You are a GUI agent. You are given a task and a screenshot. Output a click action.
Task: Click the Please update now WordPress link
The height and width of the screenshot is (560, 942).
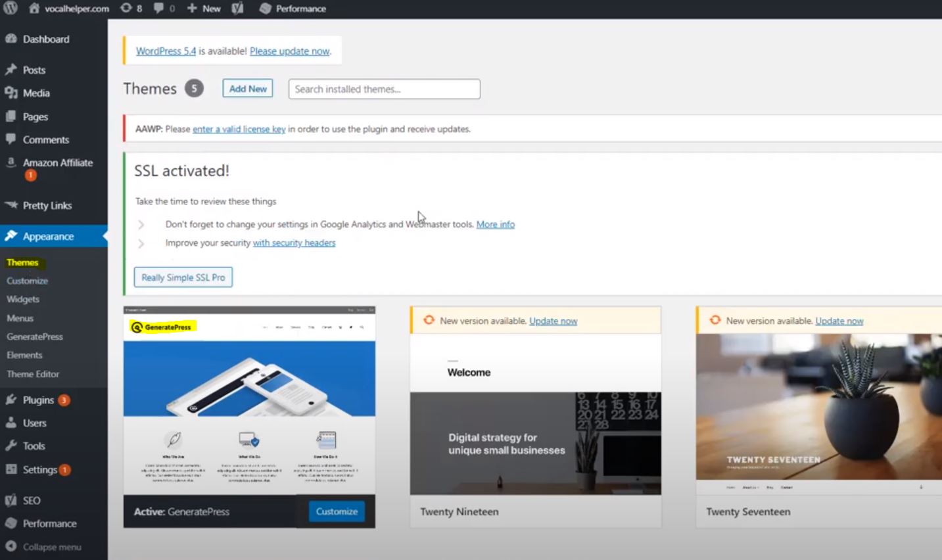[289, 51]
